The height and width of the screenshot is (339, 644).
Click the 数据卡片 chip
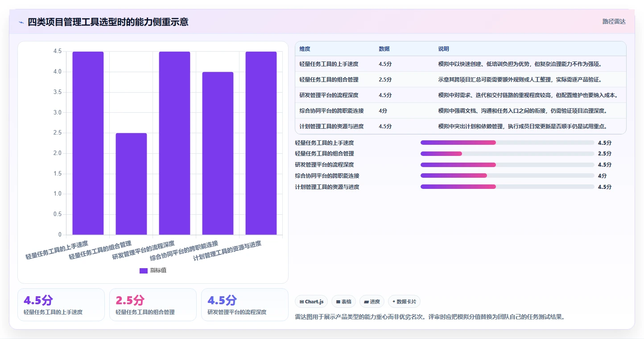(x=404, y=302)
